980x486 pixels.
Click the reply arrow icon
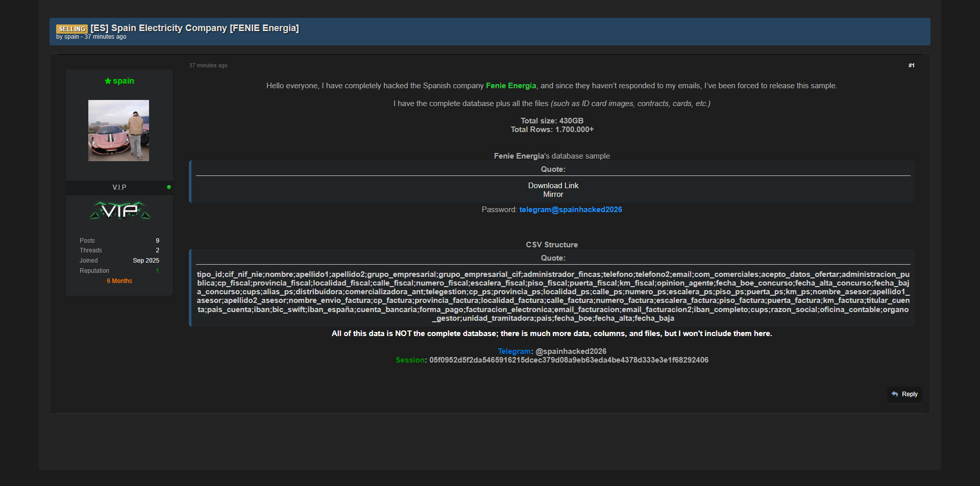895,394
